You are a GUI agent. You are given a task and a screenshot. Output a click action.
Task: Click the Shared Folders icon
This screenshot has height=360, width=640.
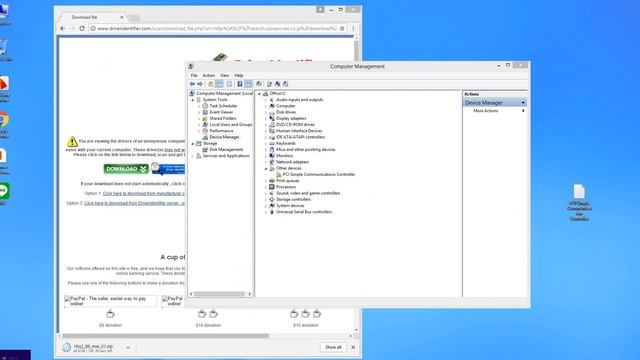(205, 118)
